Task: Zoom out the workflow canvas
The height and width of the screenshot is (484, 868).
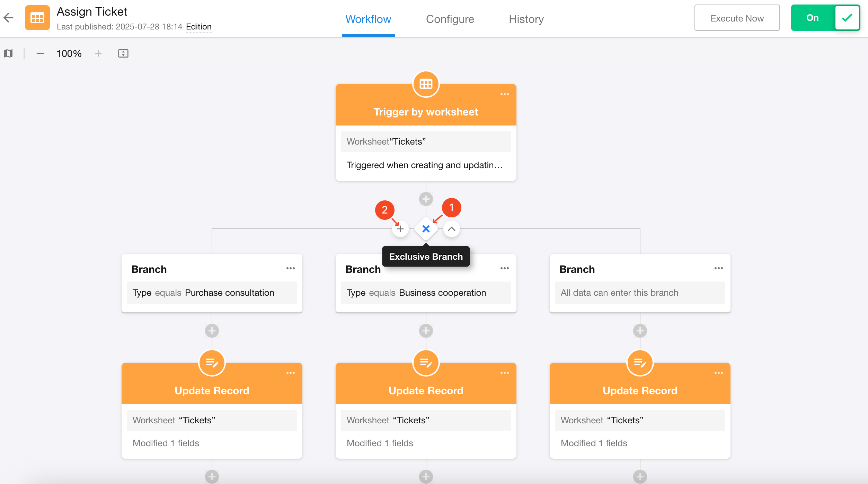Action: pyautogui.click(x=40, y=53)
